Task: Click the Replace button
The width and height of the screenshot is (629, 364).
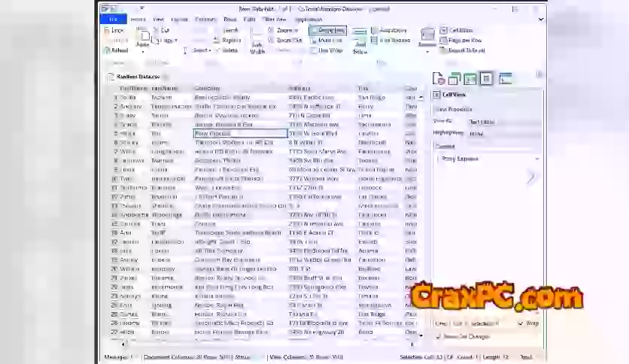Action: [226, 40]
